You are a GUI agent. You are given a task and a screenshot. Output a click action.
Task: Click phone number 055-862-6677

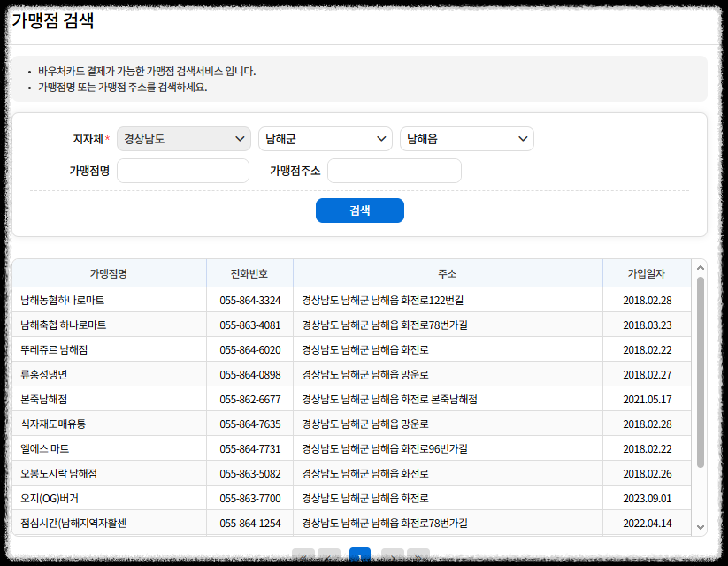point(250,400)
